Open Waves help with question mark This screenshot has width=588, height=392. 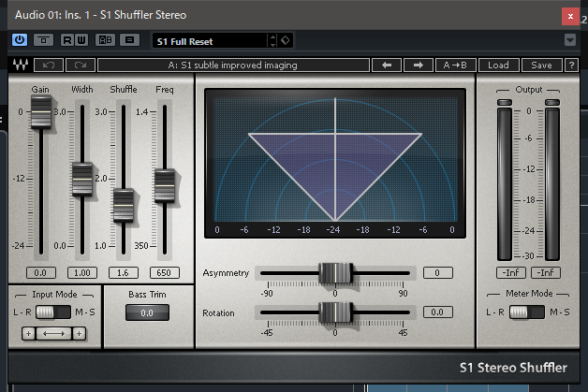point(571,65)
